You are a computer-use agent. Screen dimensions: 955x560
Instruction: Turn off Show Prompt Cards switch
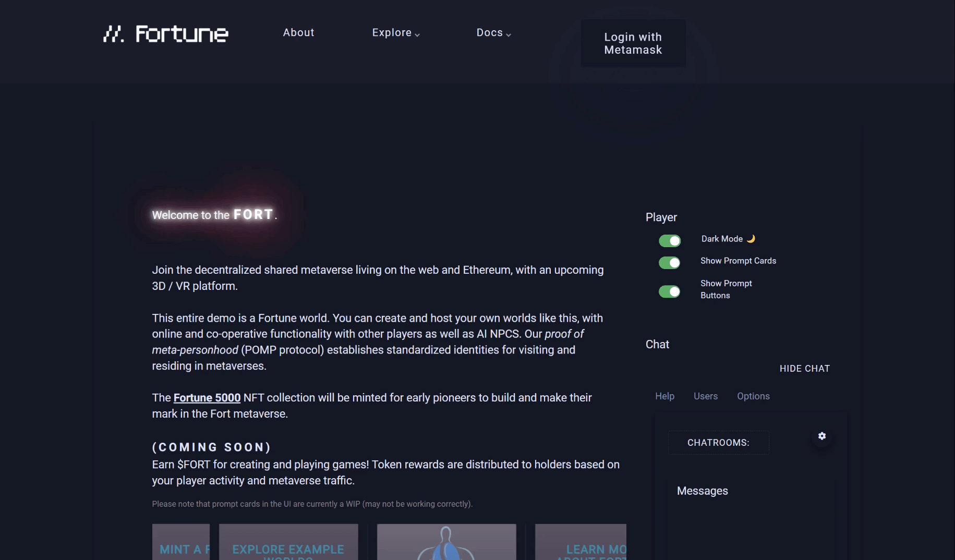670,263
